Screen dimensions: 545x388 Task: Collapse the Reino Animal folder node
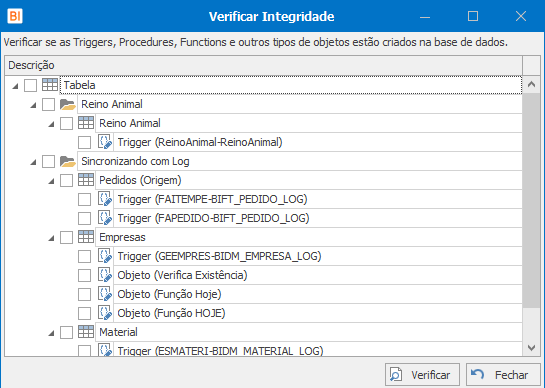pos(33,105)
